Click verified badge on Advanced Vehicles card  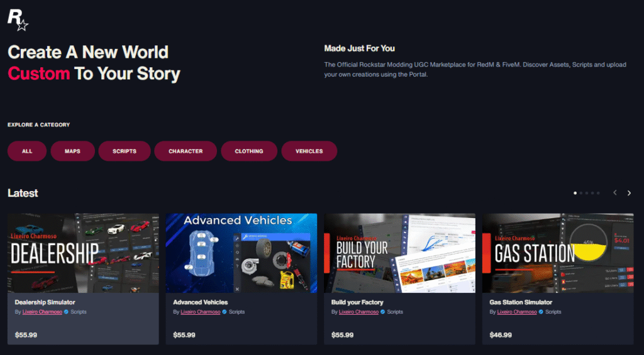tap(225, 312)
